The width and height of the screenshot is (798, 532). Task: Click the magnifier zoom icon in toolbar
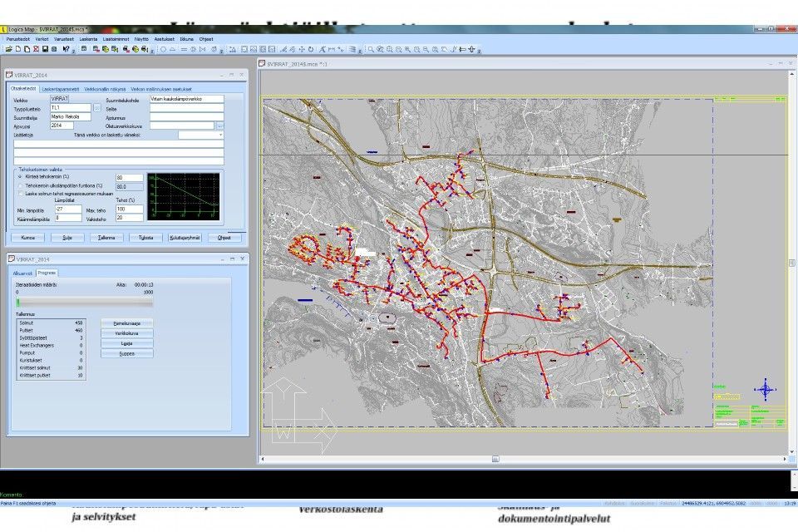coord(371,49)
